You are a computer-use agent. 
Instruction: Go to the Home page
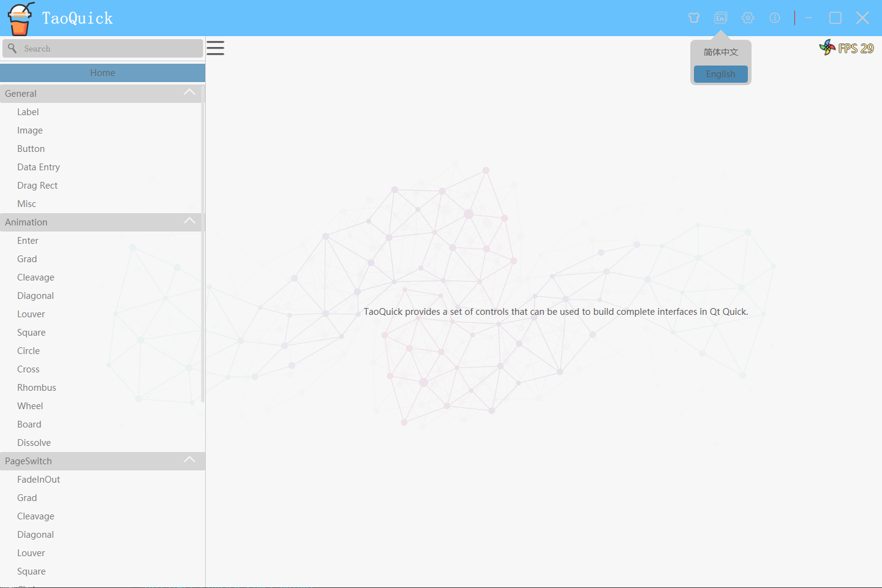(102, 73)
